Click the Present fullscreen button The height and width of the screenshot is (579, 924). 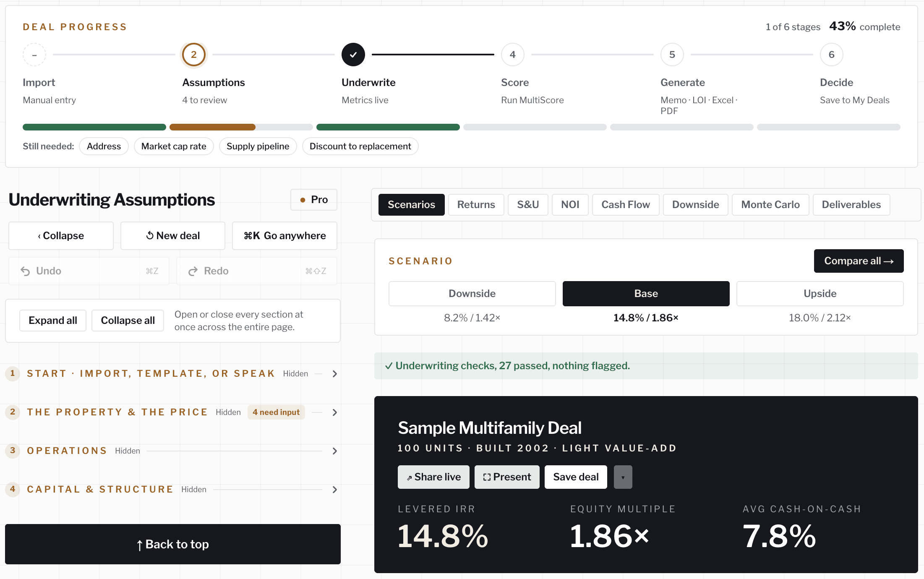click(507, 477)
